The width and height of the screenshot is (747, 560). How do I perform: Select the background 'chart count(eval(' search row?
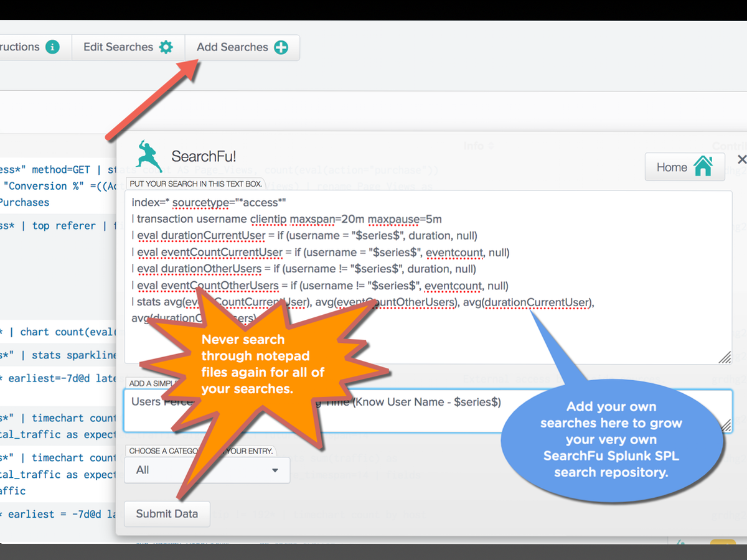click(58, 332)
